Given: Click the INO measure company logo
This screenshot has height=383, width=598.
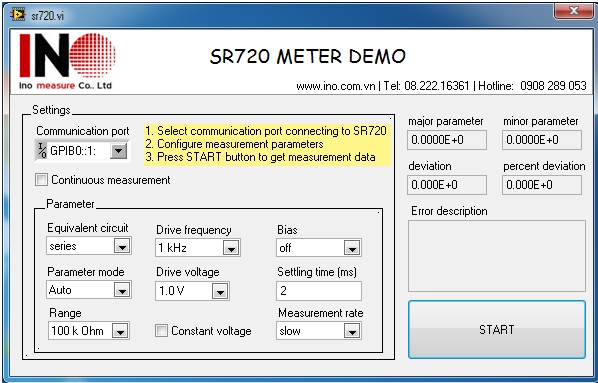Looking at the screenshot, I should [67, 61].
